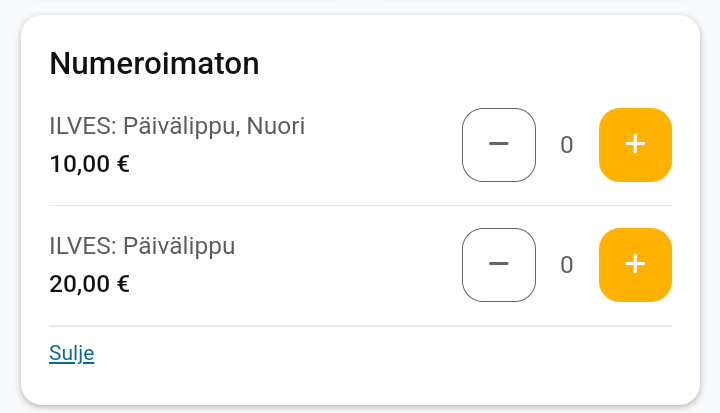The width and height of the screenshot is (720, 413).
Task: Click the divider line above Sulje
Action: [x=360, y=326]
